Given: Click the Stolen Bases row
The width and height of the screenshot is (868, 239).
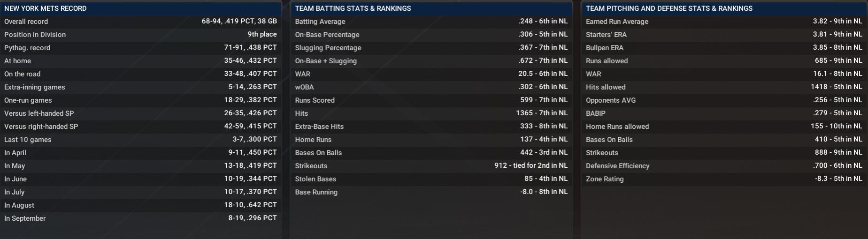Looking at the screenshot, I should pos(431,179).
